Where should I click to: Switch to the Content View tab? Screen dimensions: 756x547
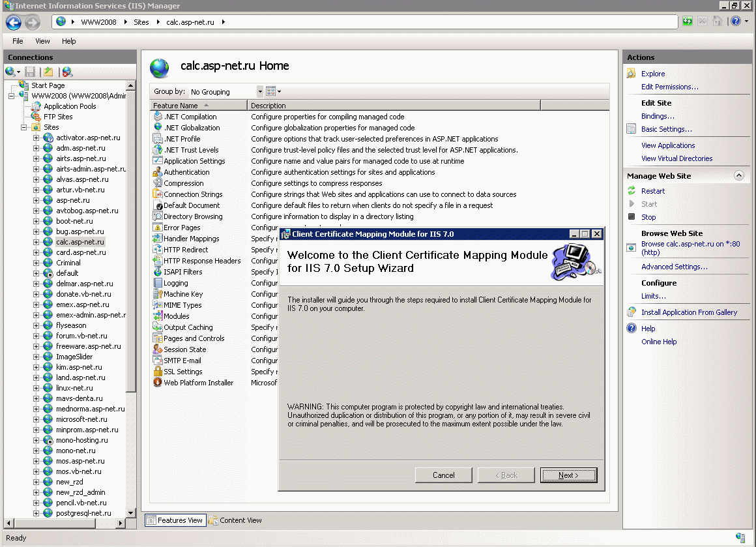point(235,520)
